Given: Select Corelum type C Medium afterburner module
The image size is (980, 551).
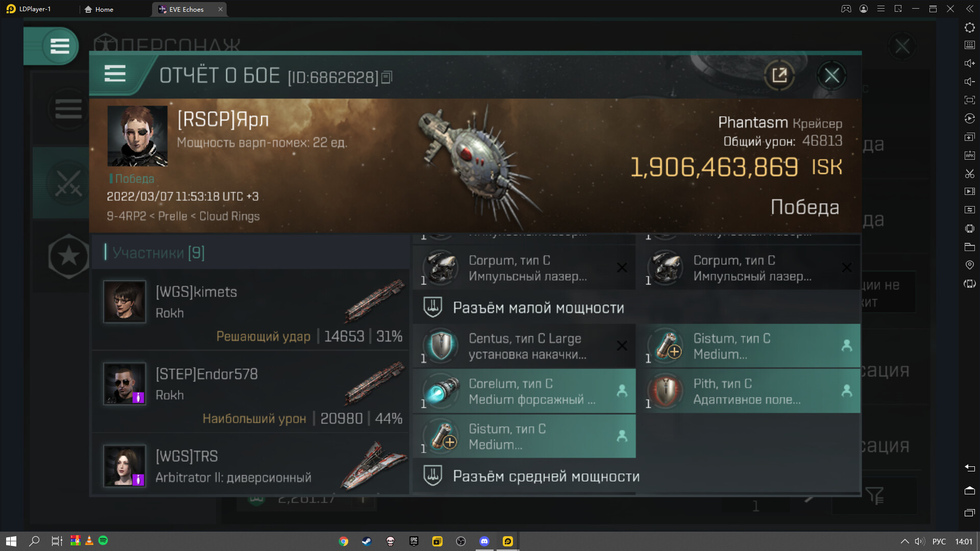Looking at the screenshot, I should coord(524,391).
